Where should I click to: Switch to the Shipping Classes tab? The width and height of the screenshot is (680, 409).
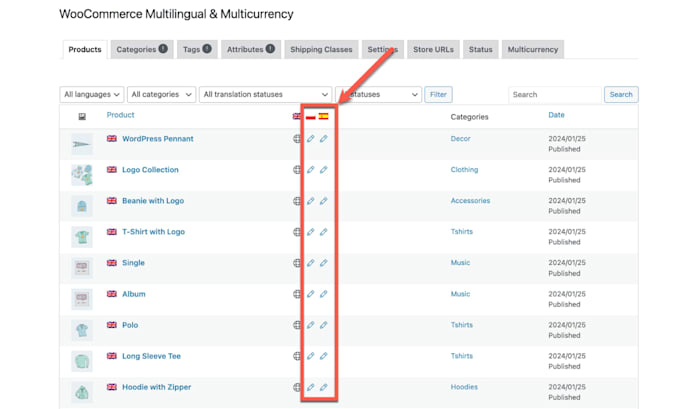point(321,49)
